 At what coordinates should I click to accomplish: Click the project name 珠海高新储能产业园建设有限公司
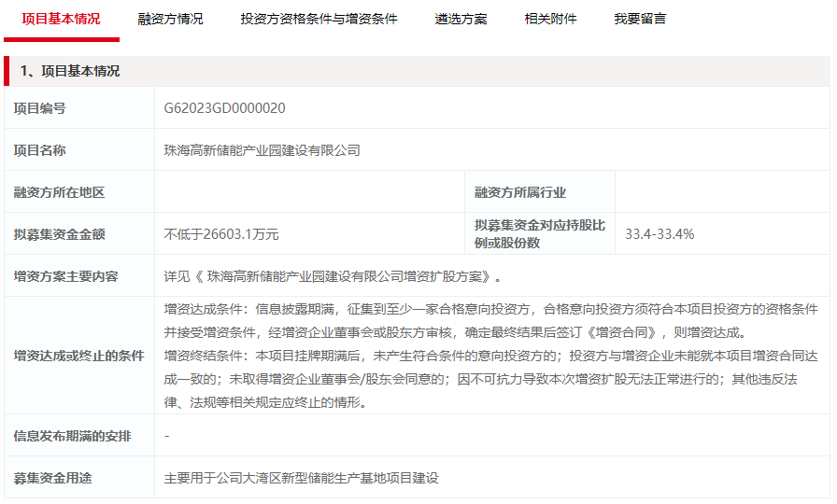[x=262, y=150]
